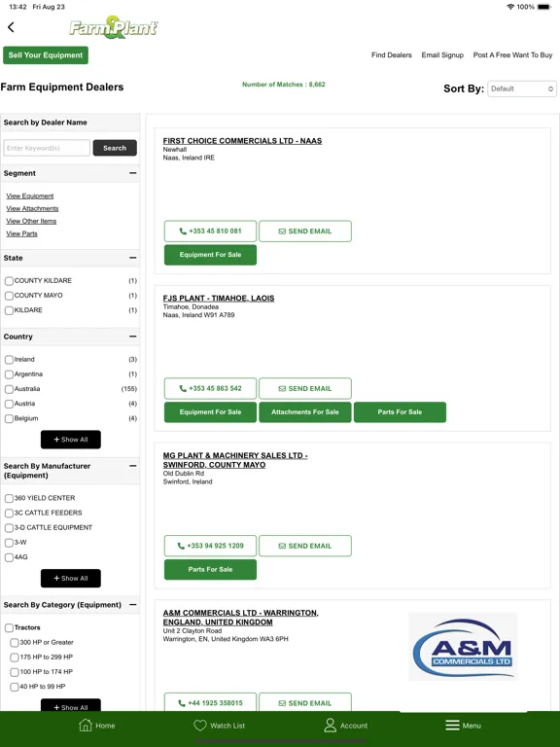Open the FarmPlant logo home link

click(114, 27)
